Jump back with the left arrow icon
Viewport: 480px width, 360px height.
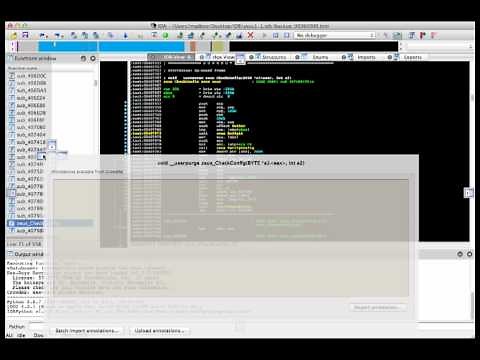coord(43,35)
